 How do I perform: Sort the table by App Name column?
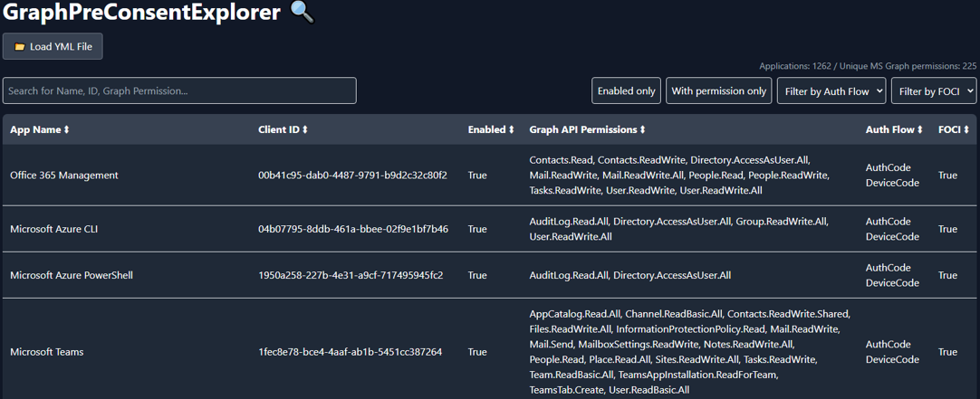[40, 130]
